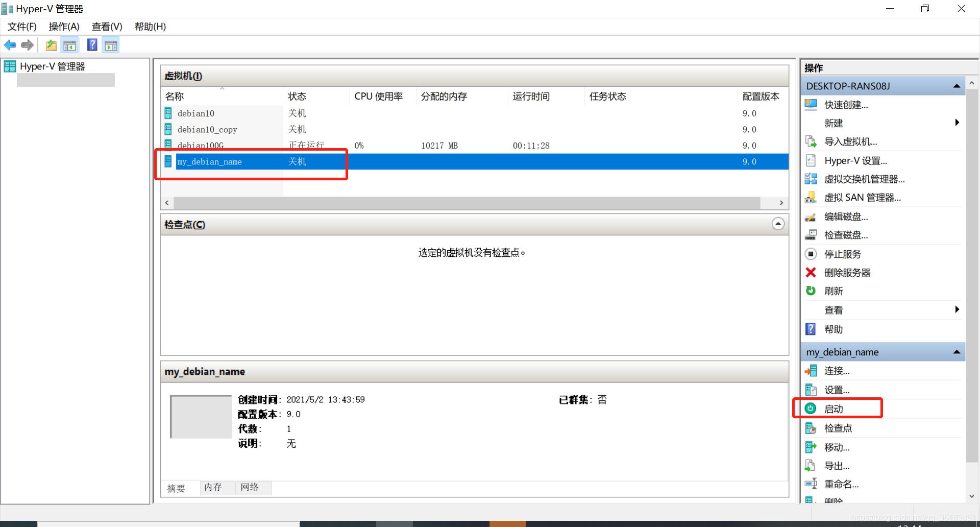Click the 停止服务 stop icon
Image resolution: width=980 pixels, height=527 pixels.
coord(811,254)
